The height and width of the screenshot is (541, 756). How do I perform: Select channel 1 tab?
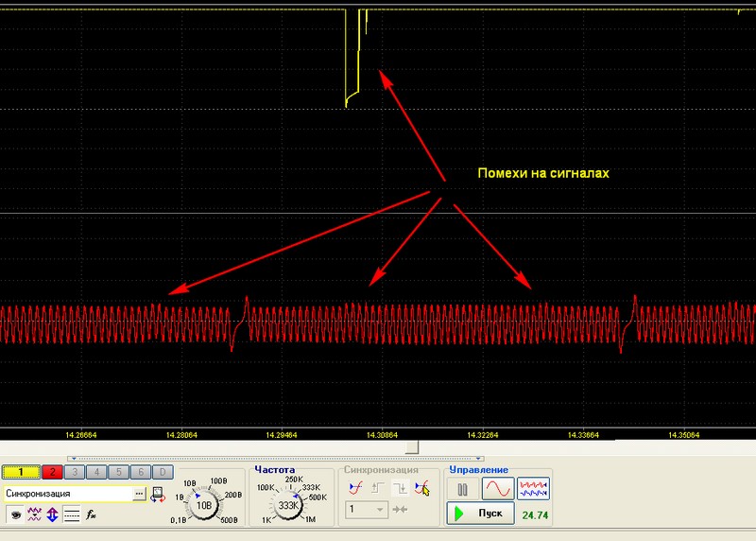(x=21, y=472)
